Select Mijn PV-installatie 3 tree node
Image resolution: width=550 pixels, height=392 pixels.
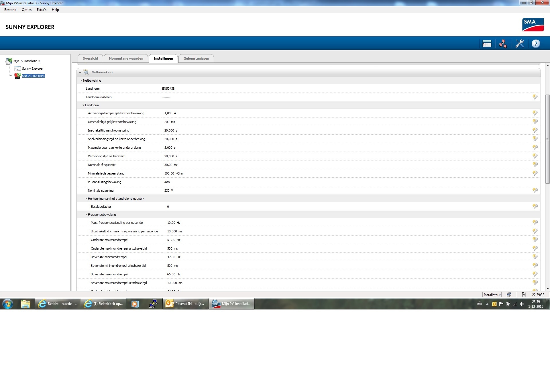pos(27,61)
